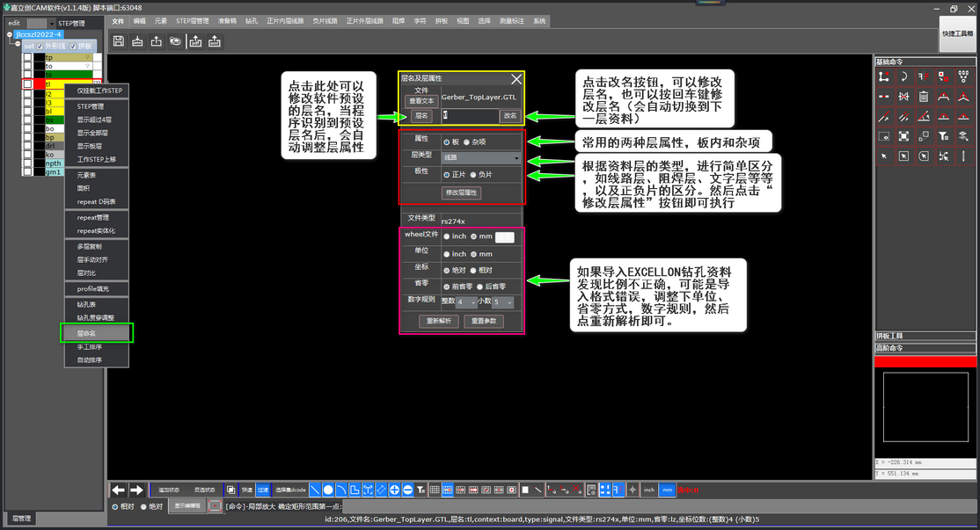Toggle the 拼板 checkbox
Screen dimensions: 980x530
click(72, 47)
